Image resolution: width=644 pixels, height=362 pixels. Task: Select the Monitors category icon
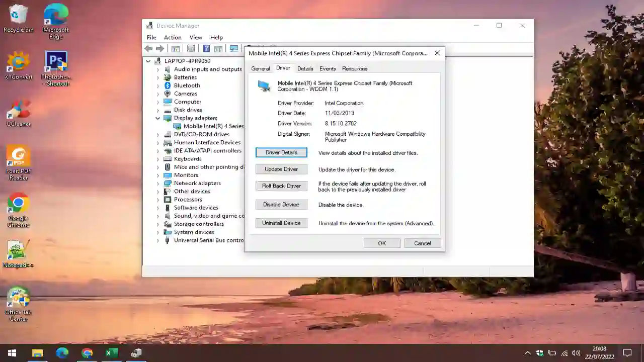point(168,175)
